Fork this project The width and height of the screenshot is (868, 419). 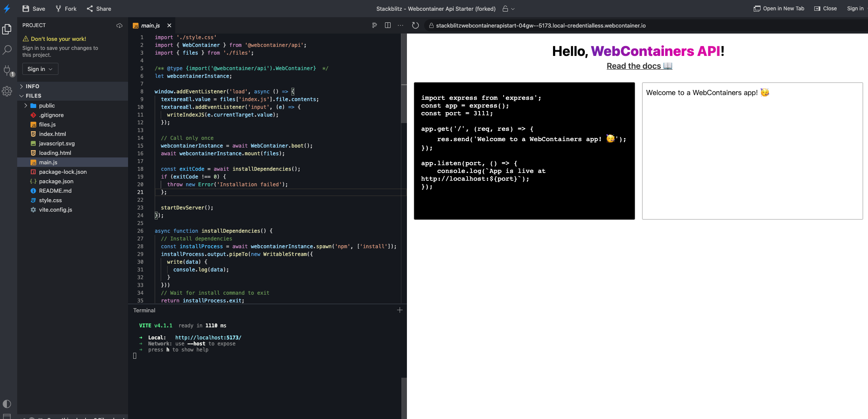pyautogui.click(x=66, y=9)
